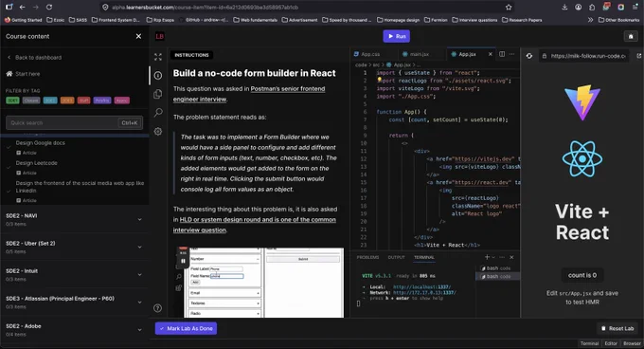Screen dimensions: 644x349
Task: Focus the Quick search field
Action: pyautogui.click(x=74, y=123)
